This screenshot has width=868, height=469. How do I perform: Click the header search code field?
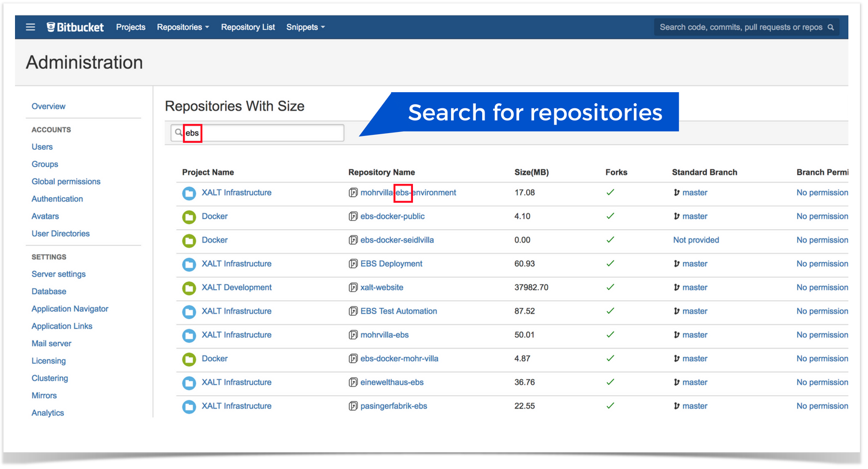(746, 27)
